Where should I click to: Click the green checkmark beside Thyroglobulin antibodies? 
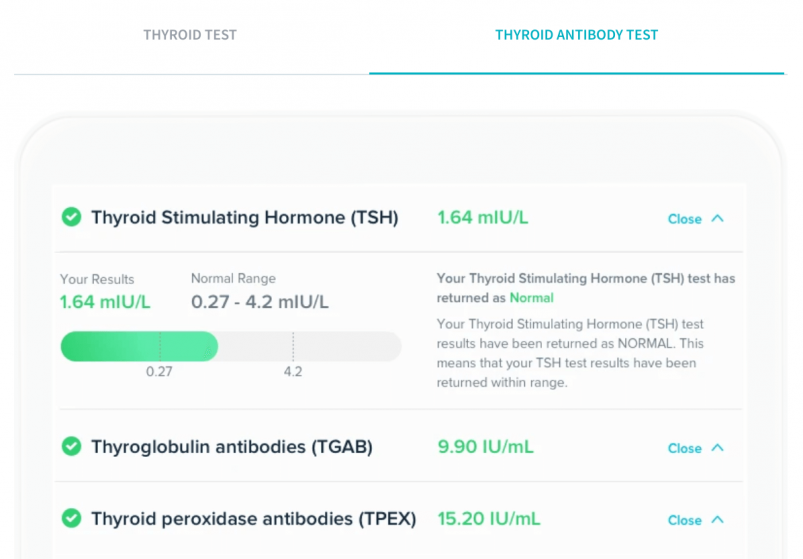tap(71, 446)
